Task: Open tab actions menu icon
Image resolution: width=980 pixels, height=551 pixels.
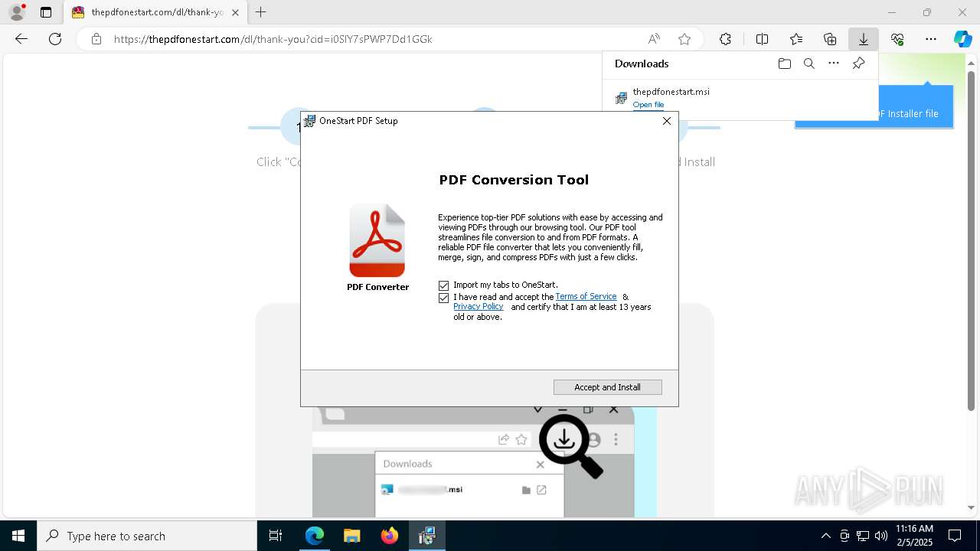Action: pos(46,12)
